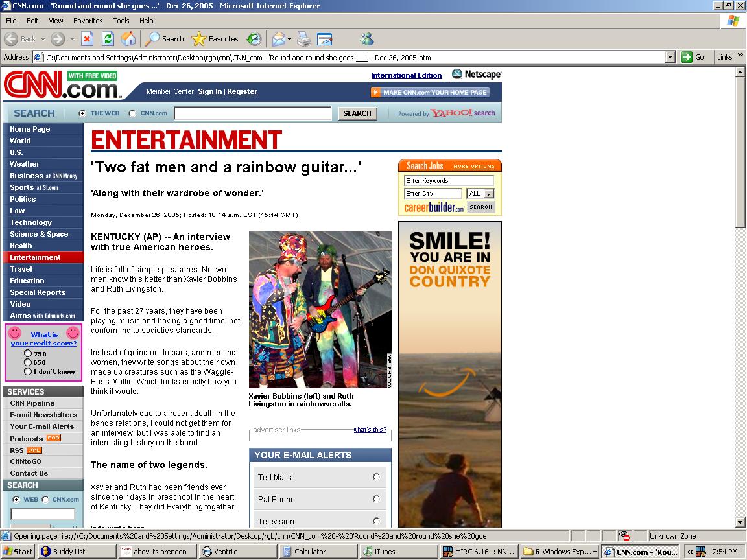
Task: Expand the address bar dropdown
Action: click(670, 57)
